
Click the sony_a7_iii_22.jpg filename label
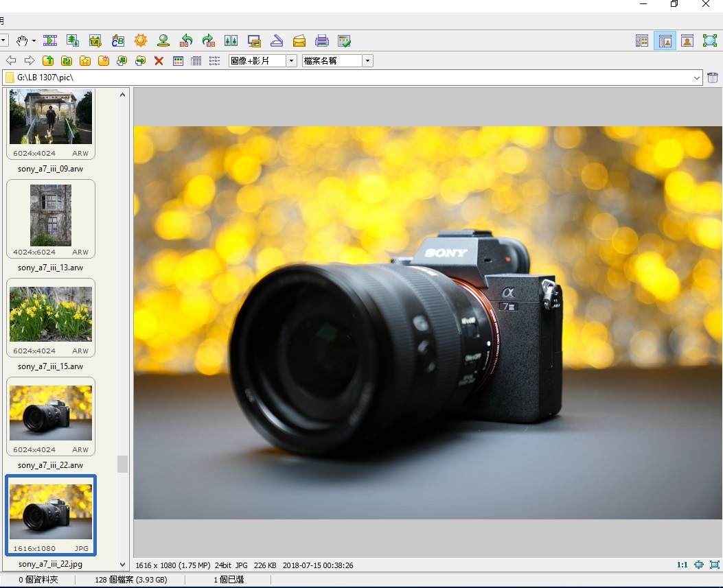[51, 564]
